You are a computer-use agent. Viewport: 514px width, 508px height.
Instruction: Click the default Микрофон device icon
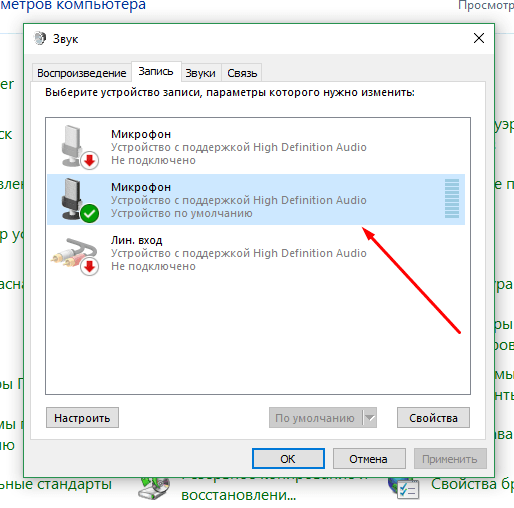(x=79, y=200)
